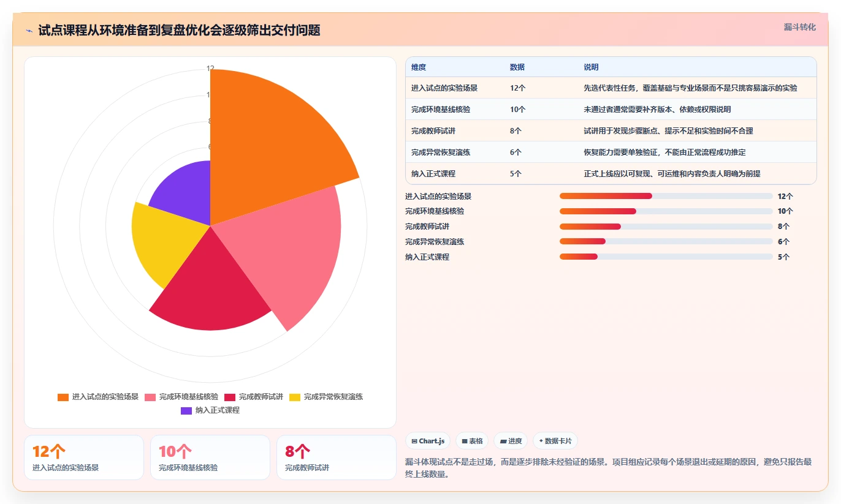Image resolution: width=841 pixels, height=504 pixels.
Task: Click the 6个 value in the table
Action: [516, 152]
